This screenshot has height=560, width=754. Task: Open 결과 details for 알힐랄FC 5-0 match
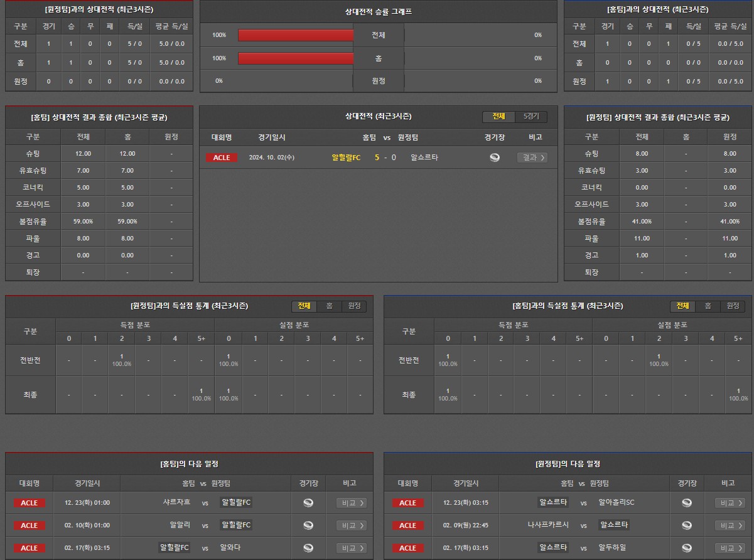pos(532,158)
